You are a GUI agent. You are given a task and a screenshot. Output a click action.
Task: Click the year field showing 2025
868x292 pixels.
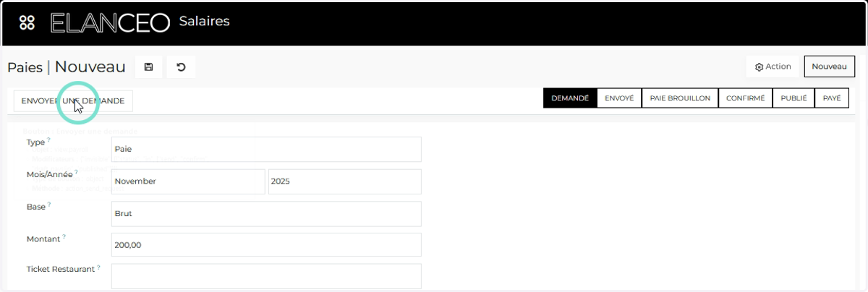(344, 181)
